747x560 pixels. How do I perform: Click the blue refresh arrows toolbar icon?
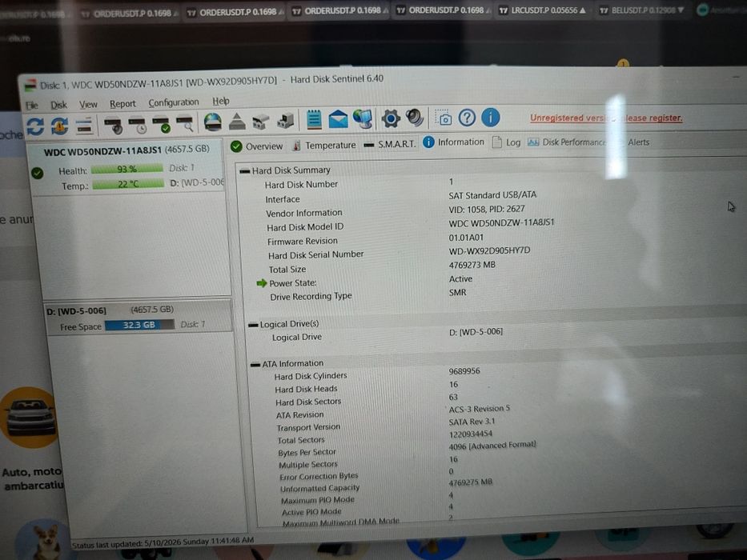[36, 127]
